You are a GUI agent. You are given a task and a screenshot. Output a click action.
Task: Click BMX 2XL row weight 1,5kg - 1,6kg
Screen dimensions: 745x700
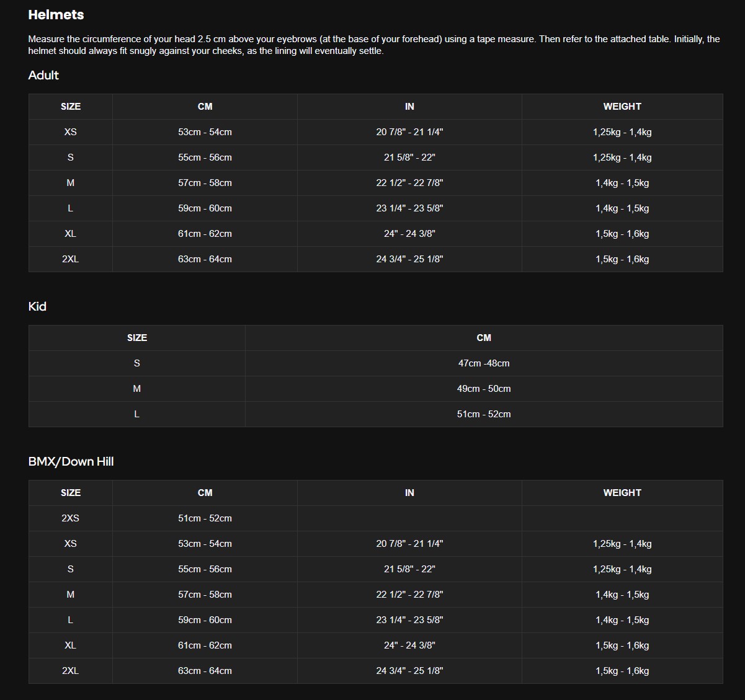tap(622, 671)
